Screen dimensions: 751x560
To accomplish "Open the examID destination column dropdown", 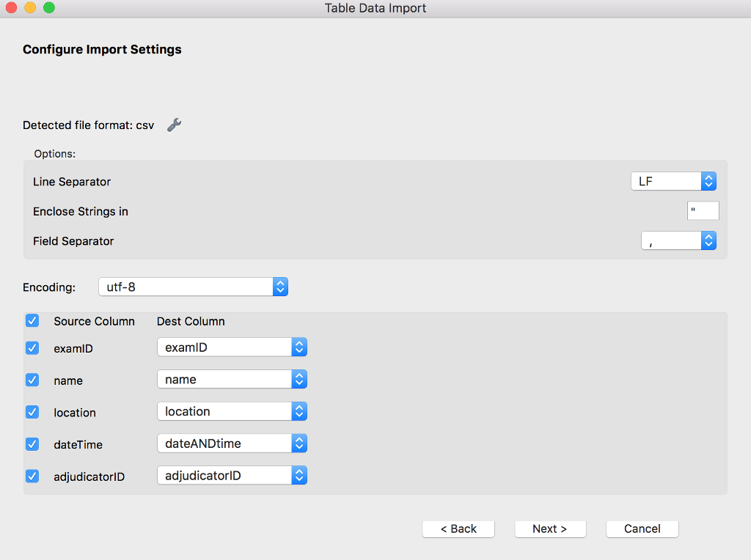I will [x=232, y=347].
